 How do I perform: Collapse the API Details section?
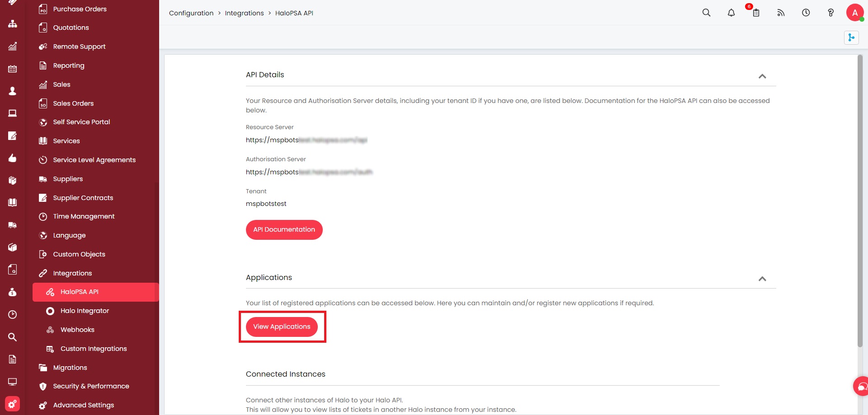(x=762, y=76)
